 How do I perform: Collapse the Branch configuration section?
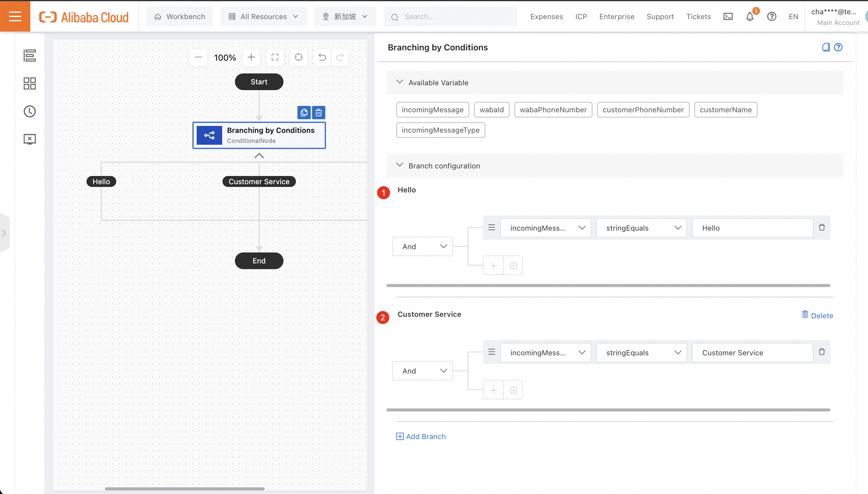click(x=400, y=165)
